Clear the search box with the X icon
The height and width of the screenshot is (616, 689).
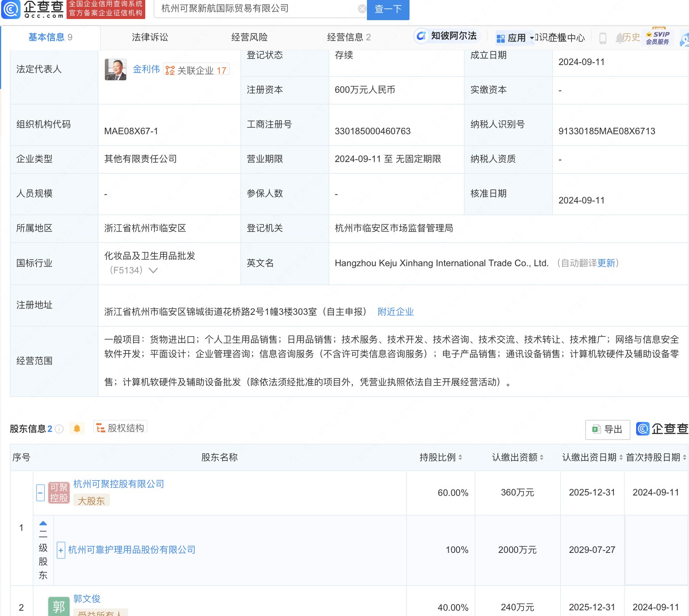pyautogui.click(x=362, y=9)
